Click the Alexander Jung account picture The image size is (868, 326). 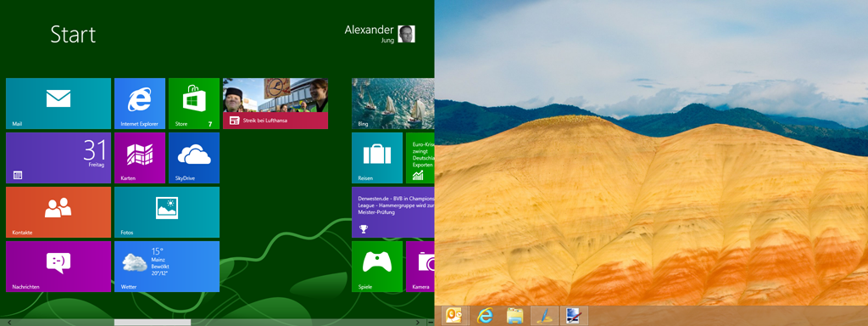pos(406,34)
